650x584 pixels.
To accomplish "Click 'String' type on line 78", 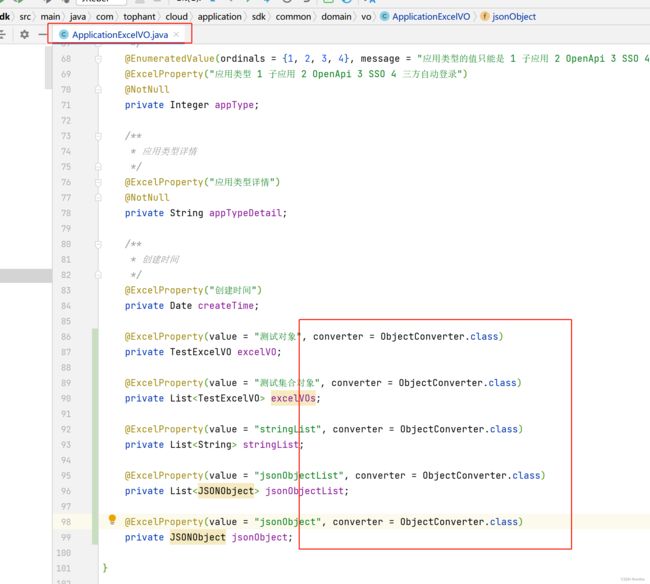I will (x=187, y=213).
